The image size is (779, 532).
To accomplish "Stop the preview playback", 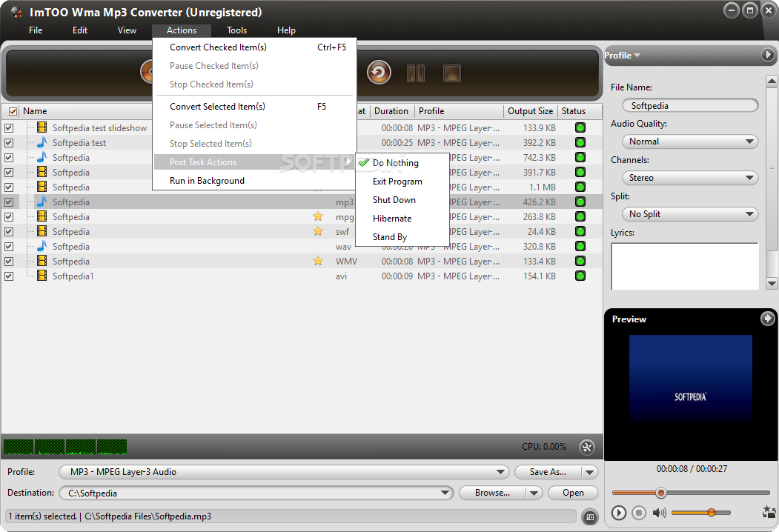I will tap(639, 512).
